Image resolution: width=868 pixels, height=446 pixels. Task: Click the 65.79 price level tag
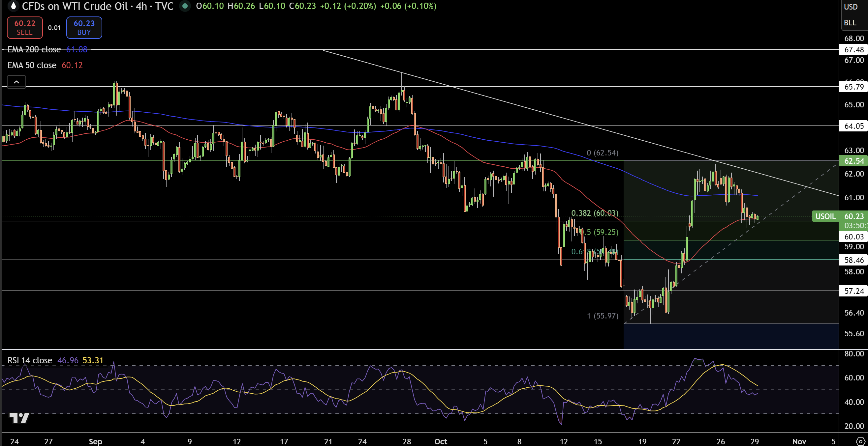853,87
